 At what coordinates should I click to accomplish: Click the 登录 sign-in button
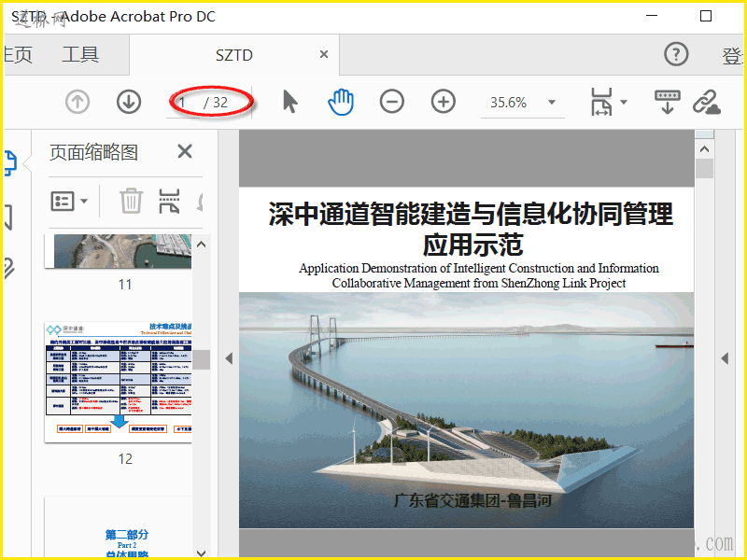(733, 56)
